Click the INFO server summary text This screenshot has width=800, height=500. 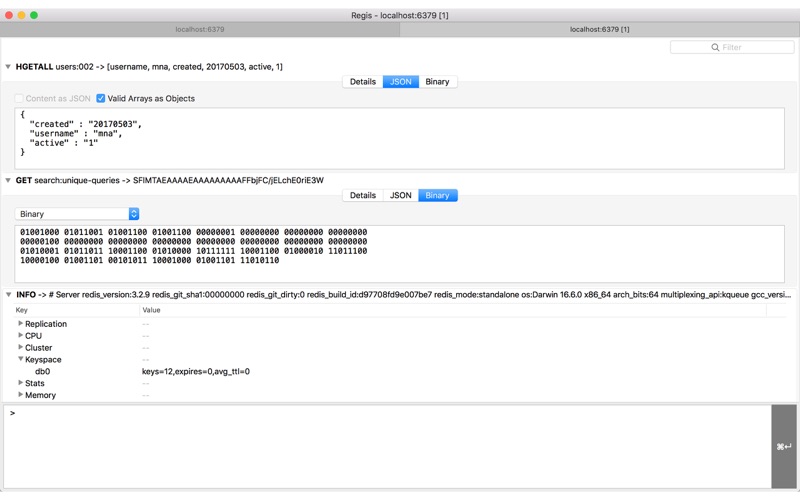coord(404,295)
